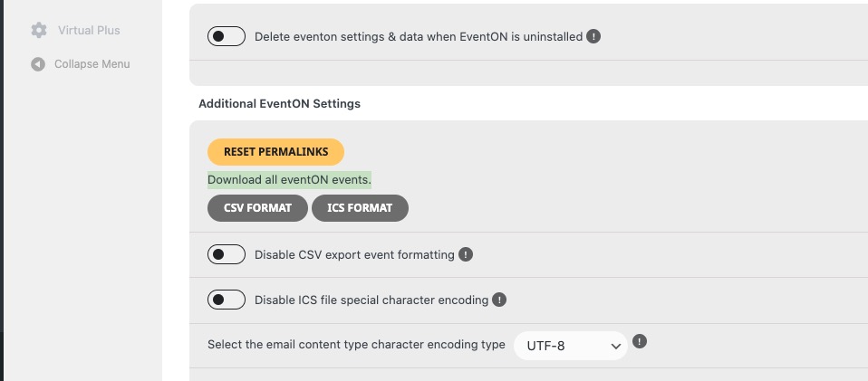Click info icon next to ICS character encoding
The height and width of the screenshot is (381, 868).
click(x=499, y=300)
